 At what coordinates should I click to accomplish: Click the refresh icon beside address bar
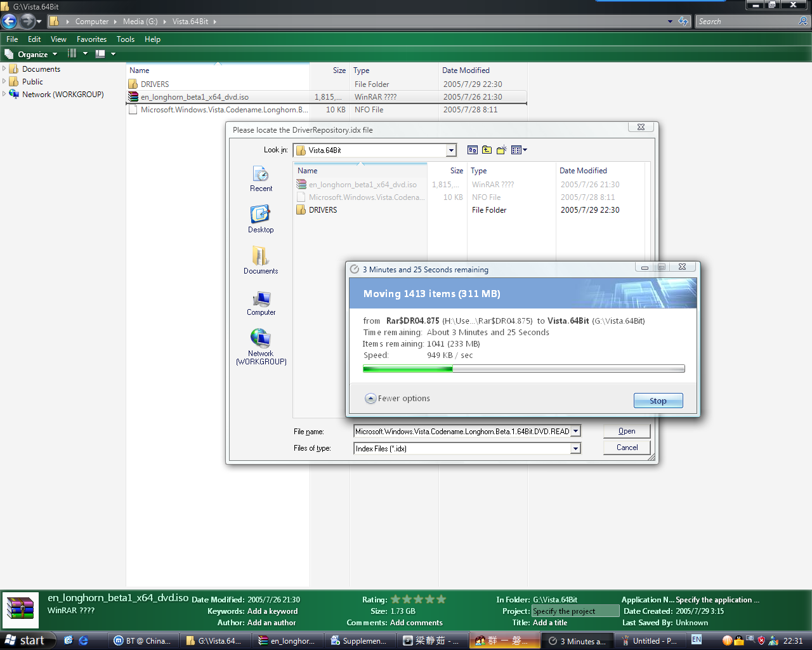(683, 22)
